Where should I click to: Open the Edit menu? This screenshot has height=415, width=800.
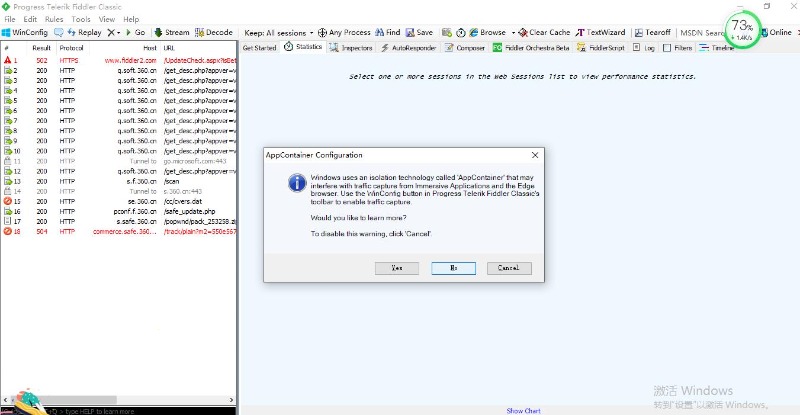click(30, 19)
